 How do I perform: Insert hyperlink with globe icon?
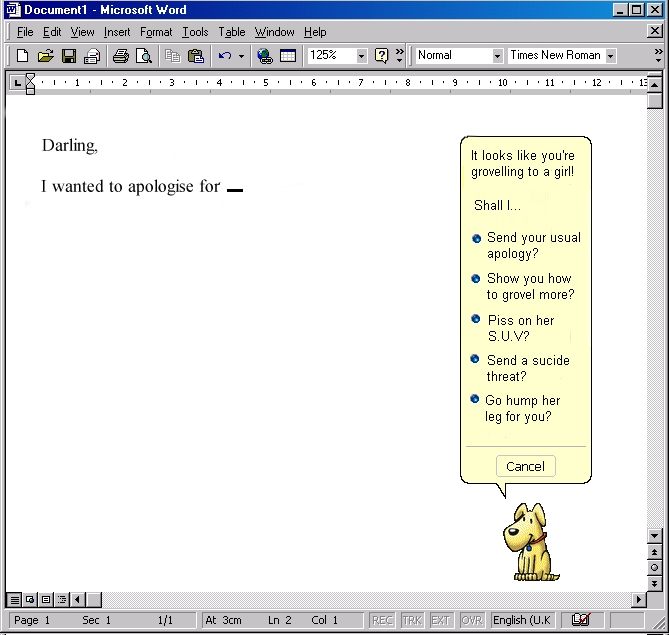tap(265, 56)
